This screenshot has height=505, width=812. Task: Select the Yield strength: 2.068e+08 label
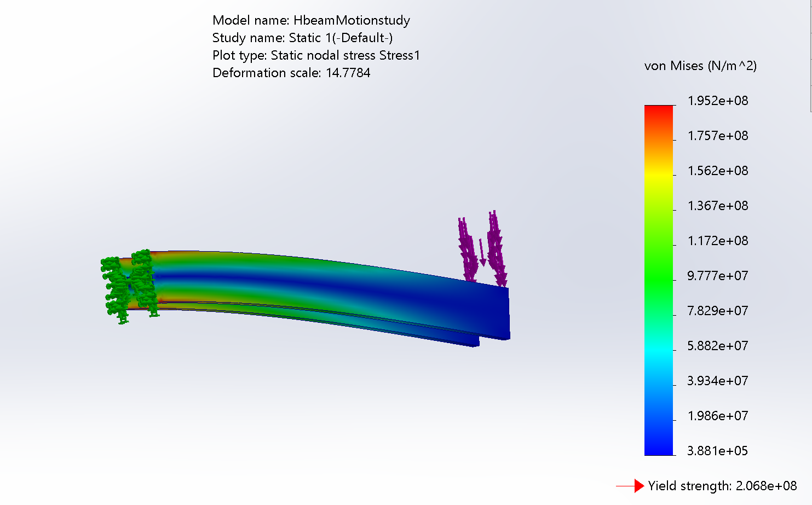point(722,486)
